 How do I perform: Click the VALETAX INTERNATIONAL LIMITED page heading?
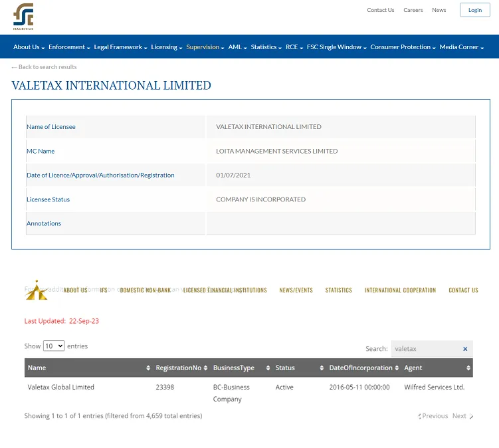coord(111,85)
